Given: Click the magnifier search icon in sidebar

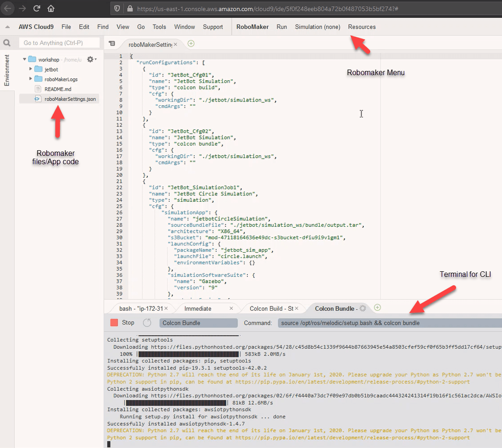Looking at the screenshot, I should click(7, 43).
